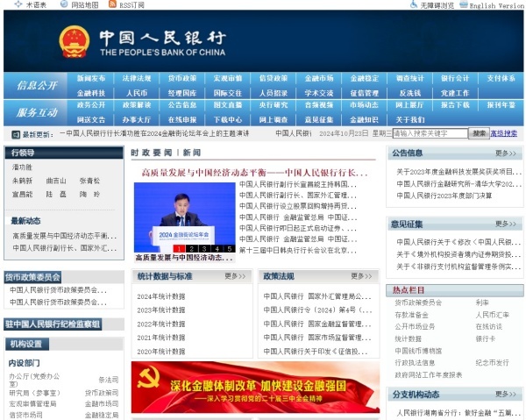Open 研究局（参事室） department link
Viewport: 526px width, 420px height.
34,393
